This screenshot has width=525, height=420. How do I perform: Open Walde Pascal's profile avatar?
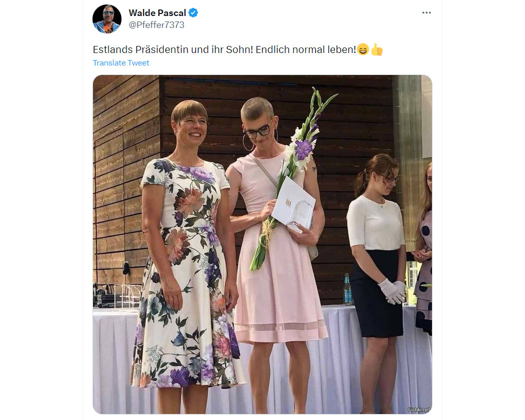[107, 19]
